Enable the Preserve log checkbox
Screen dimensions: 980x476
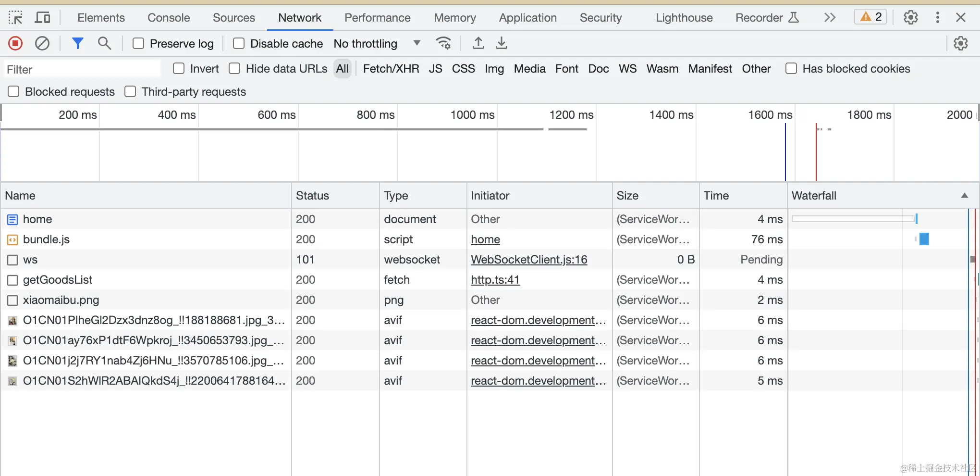coord(138,44)
